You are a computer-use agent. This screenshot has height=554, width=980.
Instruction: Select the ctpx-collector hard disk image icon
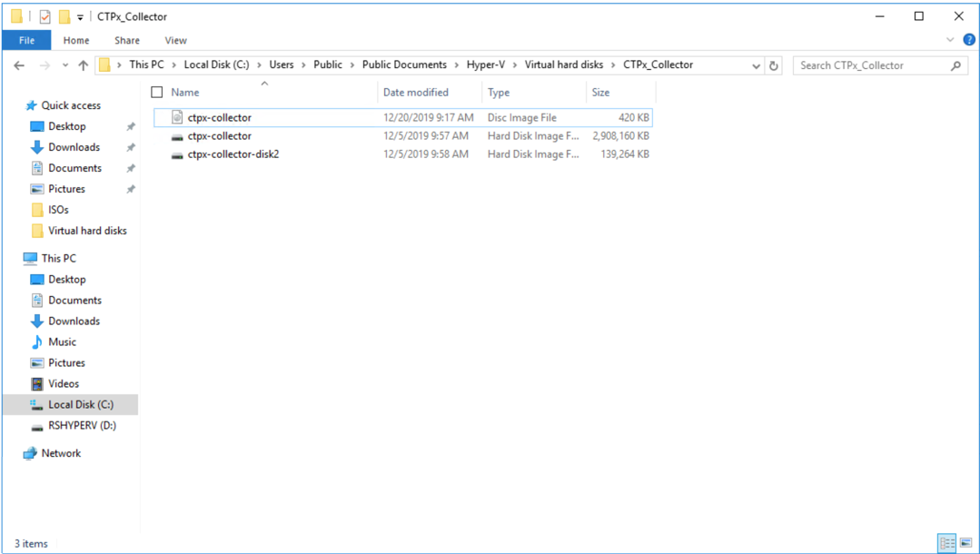click(177, 136)
